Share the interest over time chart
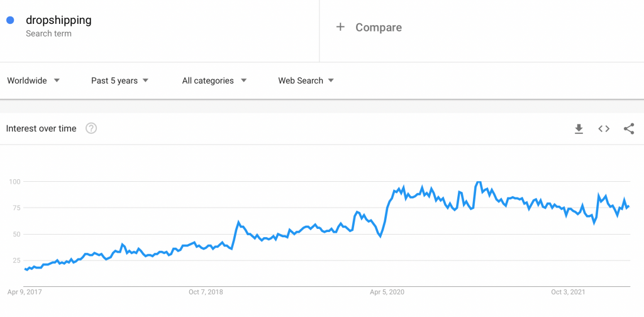 [629, 129]
